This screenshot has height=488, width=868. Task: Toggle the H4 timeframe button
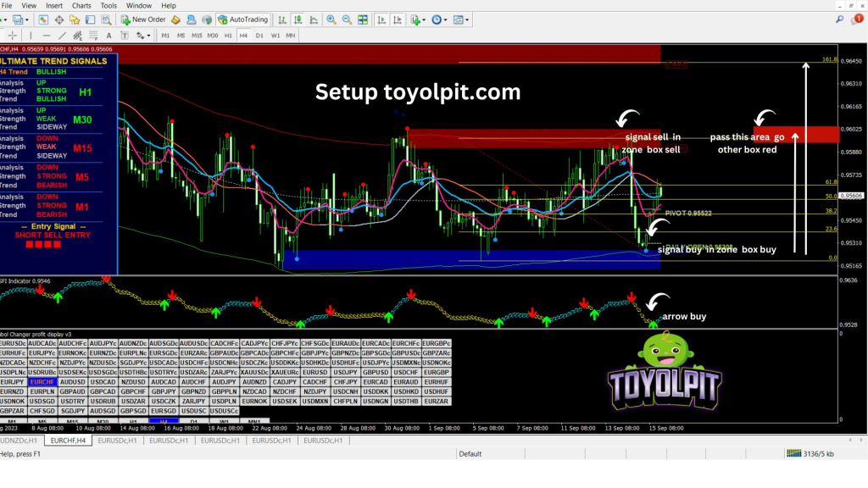click(243, 36)
